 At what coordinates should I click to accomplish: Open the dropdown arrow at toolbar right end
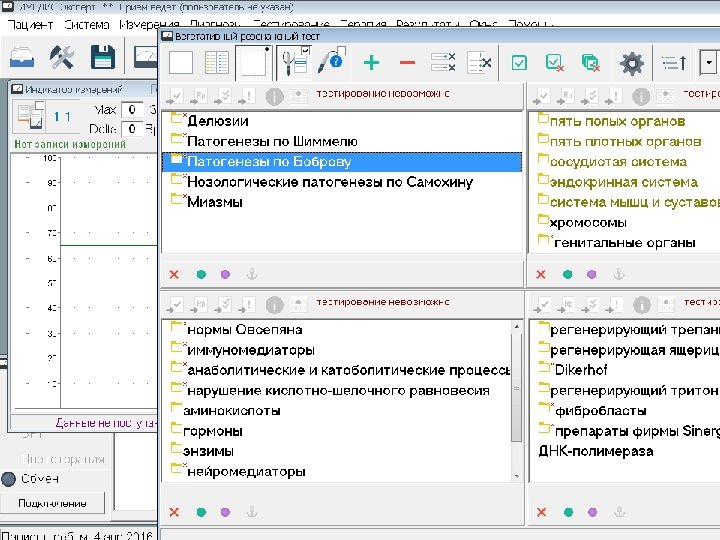click(x=709, y=62)
